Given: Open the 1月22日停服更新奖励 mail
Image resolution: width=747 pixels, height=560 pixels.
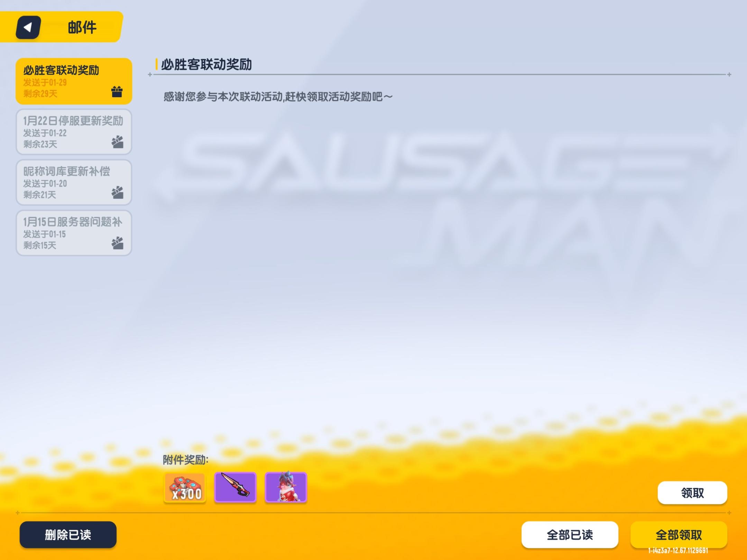Looking at the screenshot, I should [74, 132].
